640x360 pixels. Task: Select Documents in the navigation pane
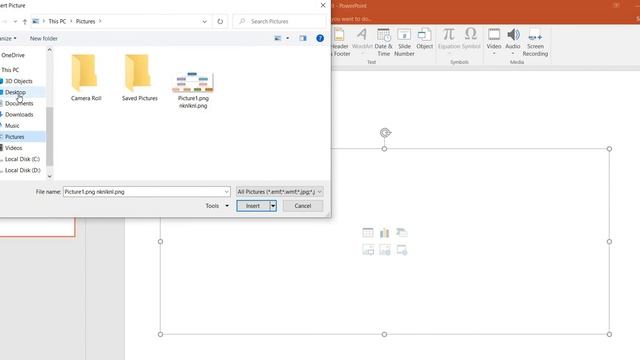[x=19, y=103]
